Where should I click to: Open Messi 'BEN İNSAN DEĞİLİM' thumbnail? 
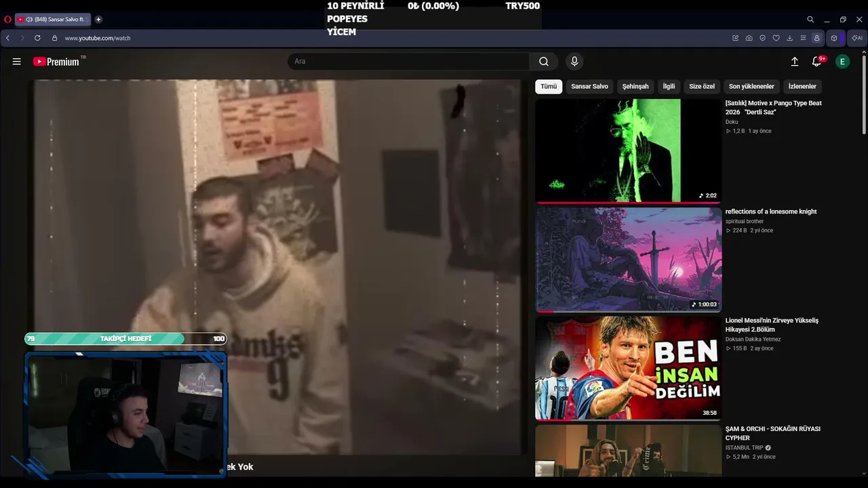(629, 368)
